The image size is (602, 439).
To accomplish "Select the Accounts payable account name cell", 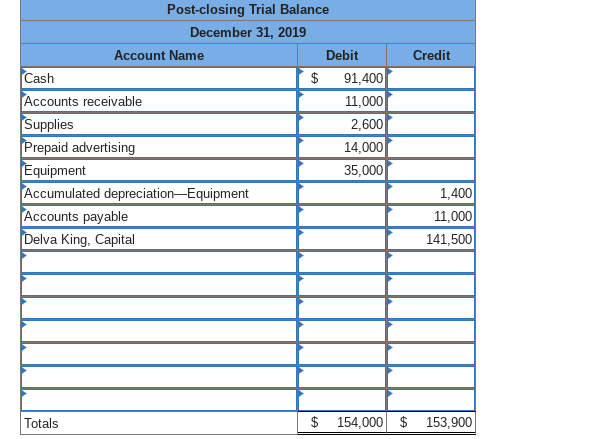I will [x=158, y=216].
